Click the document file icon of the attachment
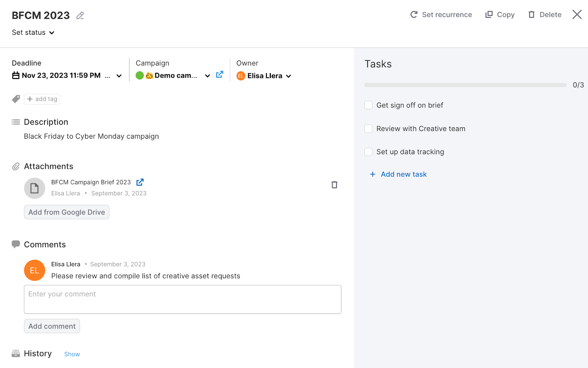Screen dimensions: 588x368 click(x=35, y=188)
